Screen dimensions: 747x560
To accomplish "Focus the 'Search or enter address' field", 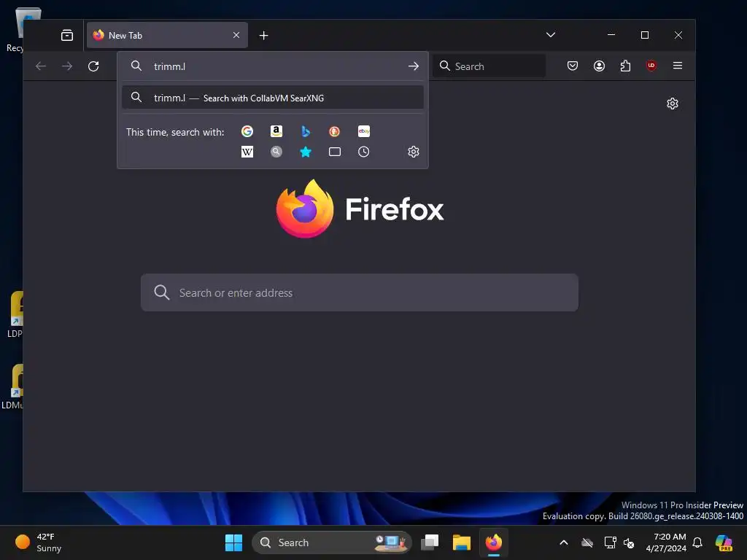I will coord(360,292).
